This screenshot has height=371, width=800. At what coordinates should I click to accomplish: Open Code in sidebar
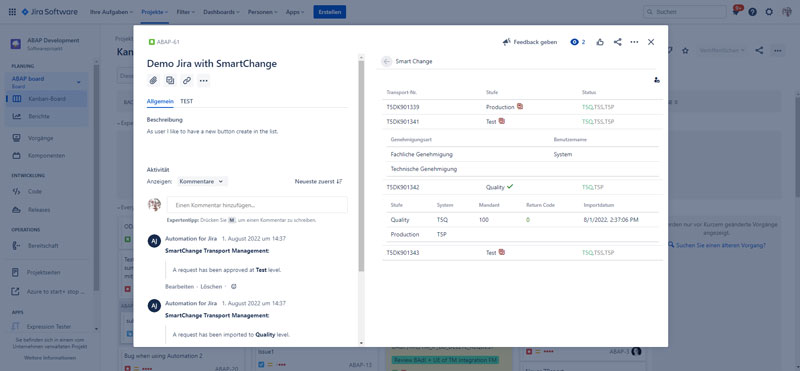(x=46, y=192)
